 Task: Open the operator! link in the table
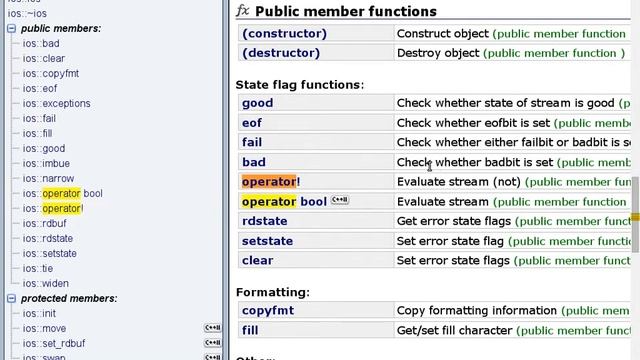tap(271, 182)
